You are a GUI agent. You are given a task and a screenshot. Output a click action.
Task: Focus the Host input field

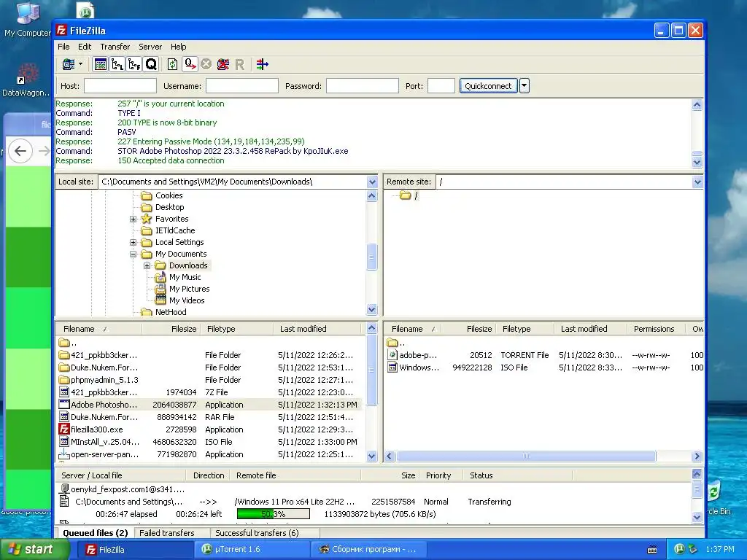tap(120, 86)
